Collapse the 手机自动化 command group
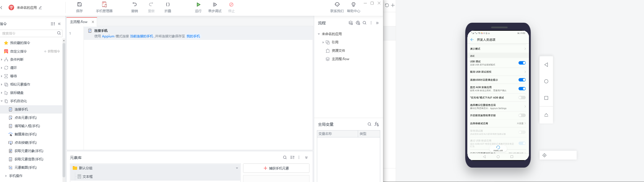Screen dimensions: 644x182 point(2,101)
